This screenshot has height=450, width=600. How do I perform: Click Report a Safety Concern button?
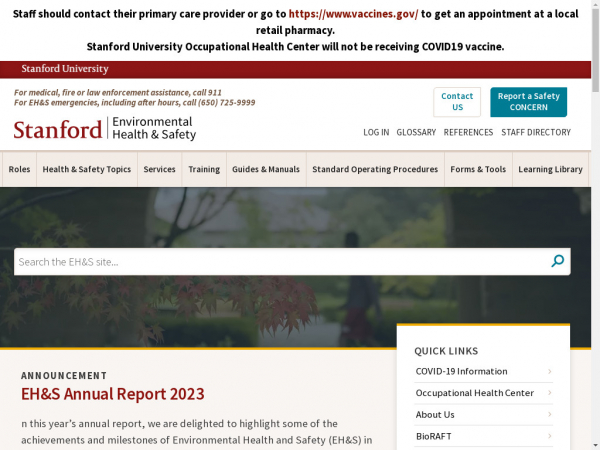pos(528,102)
